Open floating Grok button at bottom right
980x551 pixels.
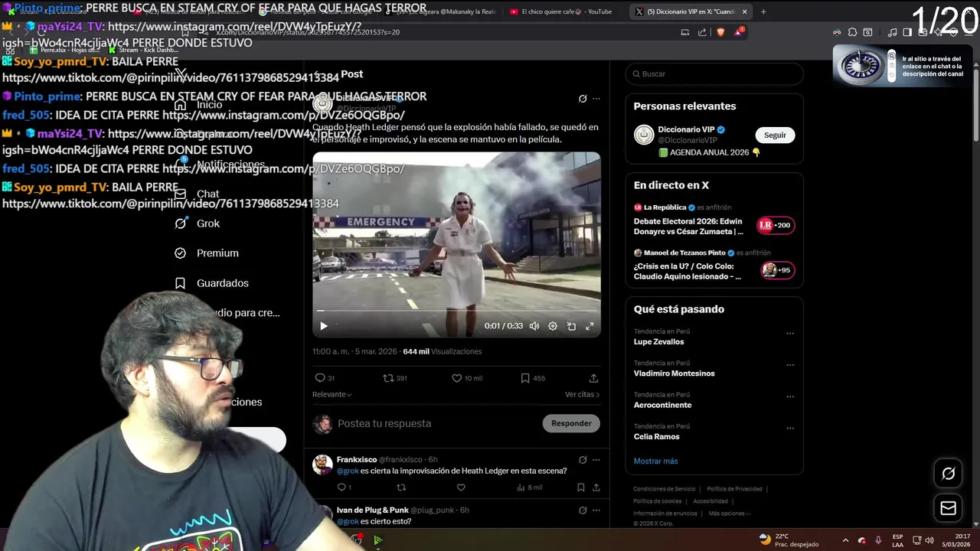pyautogui.click(x=948, y=474)
